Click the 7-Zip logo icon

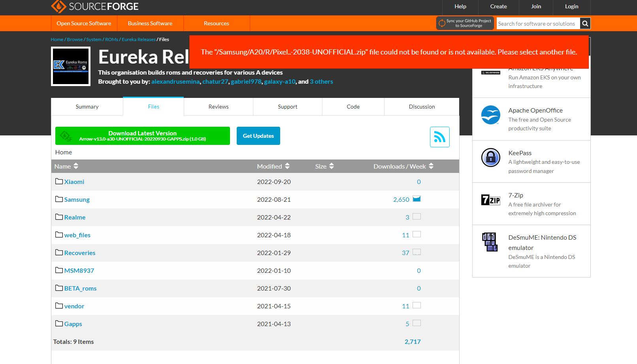491,200
